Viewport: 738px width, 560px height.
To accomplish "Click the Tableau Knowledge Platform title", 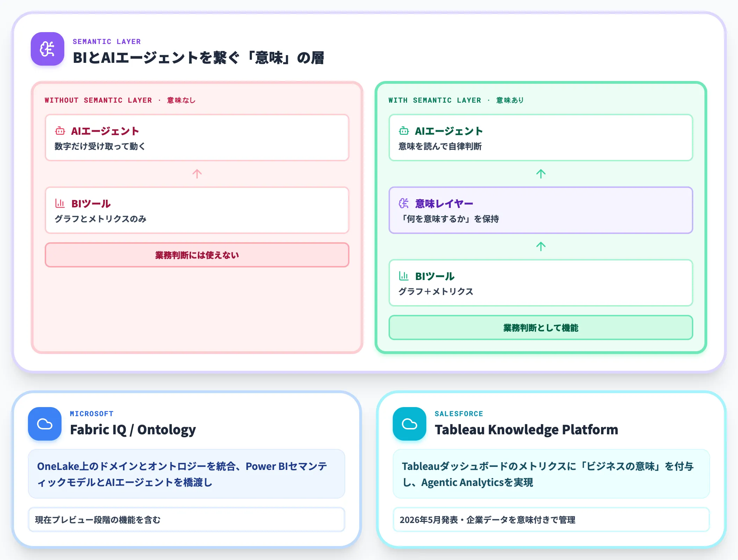I will coord(526,430).
